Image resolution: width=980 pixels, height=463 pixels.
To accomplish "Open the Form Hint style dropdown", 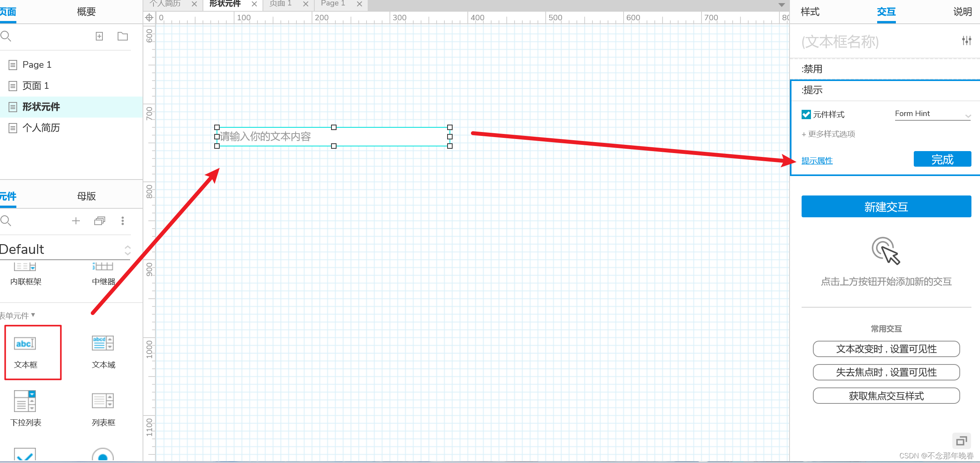I will [x=932, y=114].
